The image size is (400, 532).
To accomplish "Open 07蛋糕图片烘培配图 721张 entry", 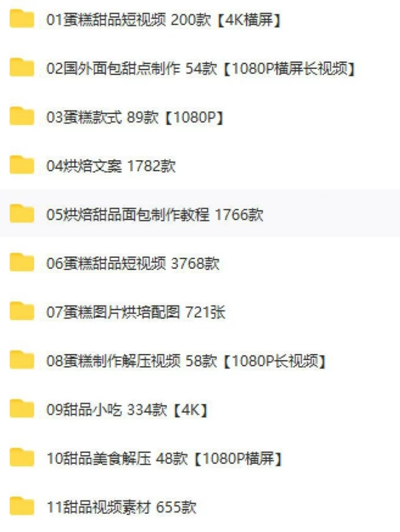I will pos(136,312).
